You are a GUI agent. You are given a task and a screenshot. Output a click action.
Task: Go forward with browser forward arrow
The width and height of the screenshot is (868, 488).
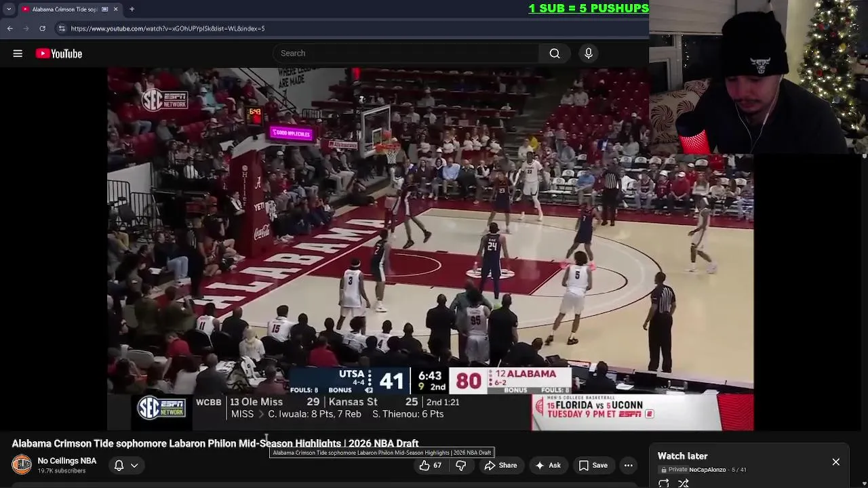26,28
